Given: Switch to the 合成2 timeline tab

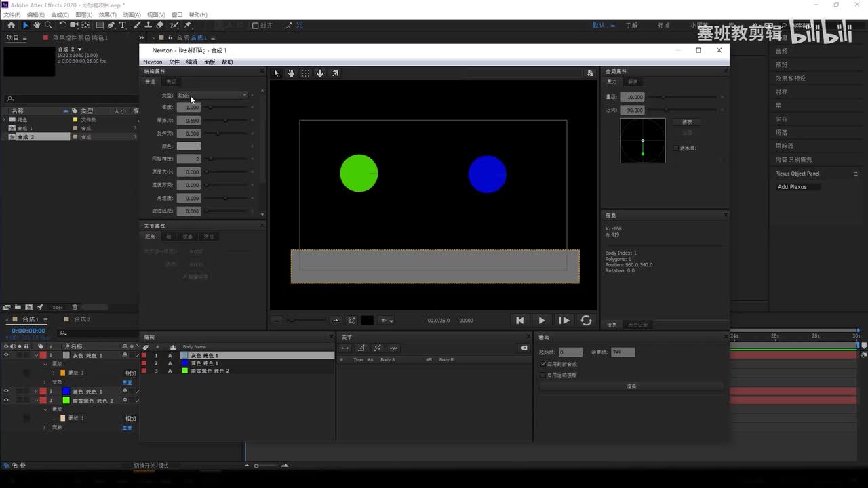Looking at the screenshot, I should point(82,319).
